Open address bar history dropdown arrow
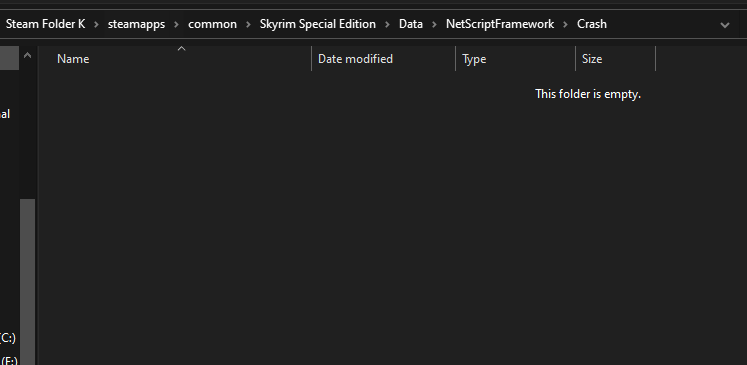This screenshot has width=747, height=365. (725, 25)
